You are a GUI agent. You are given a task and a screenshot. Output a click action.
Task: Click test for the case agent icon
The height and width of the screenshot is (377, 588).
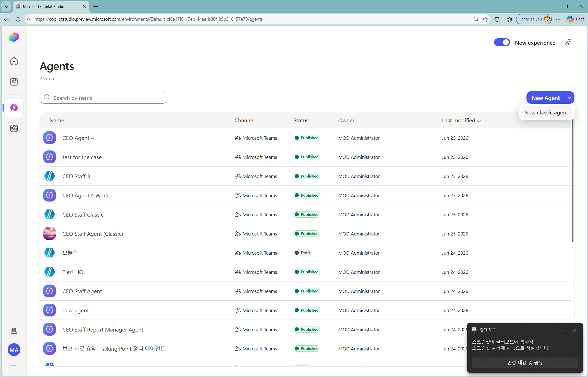click(x=50, y=157)
